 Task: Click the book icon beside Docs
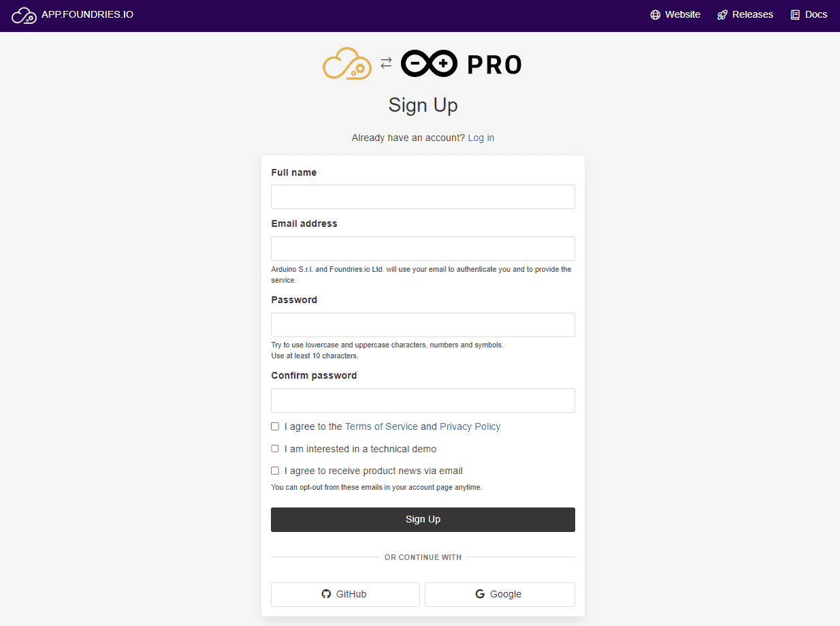click(x=795, y=15)
